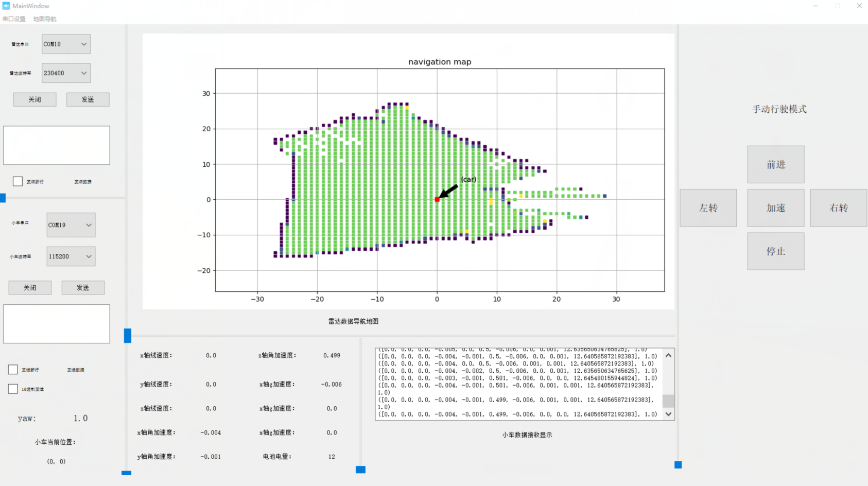Open the car baud rate 115200 dropdown
Viewport: 868px width, 486px height.
pos(70,256)
